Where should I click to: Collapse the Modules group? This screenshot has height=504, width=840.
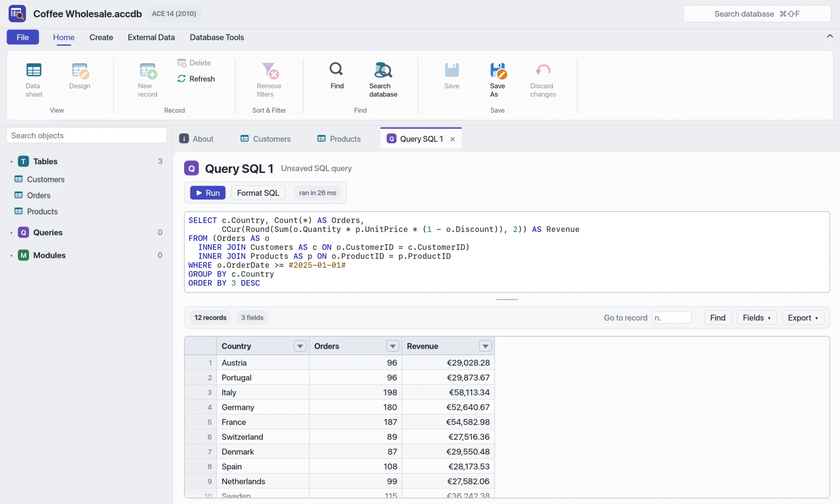point(11,256)
